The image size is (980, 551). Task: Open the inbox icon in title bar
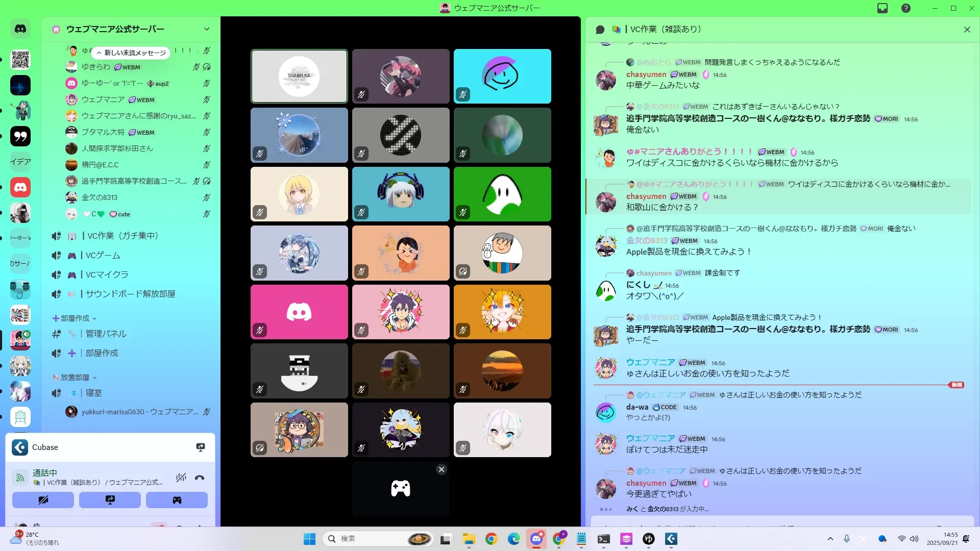point(883,8)
